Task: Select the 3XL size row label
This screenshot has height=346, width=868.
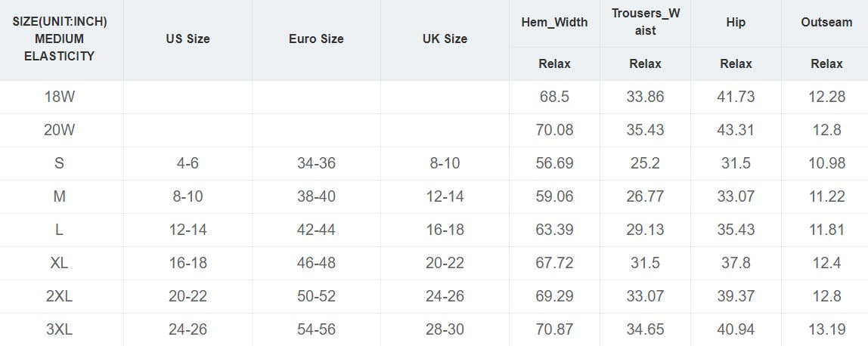Action: click(60, 329)
